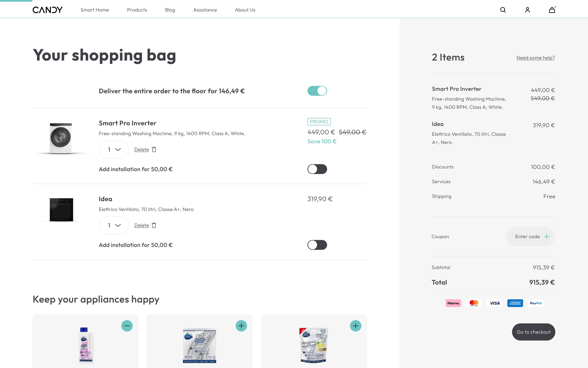Remove first accessory with minus icon
The image size is (588, 368).
pos(127,326)
